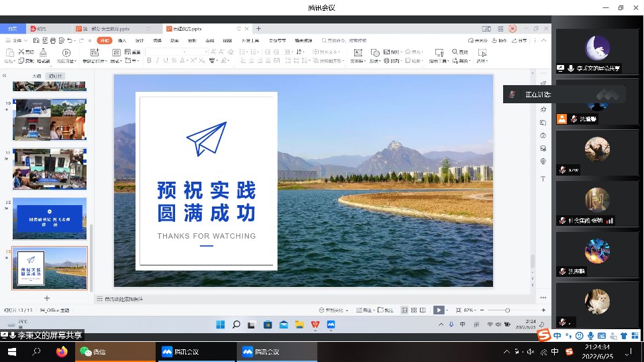Start slideshow from the ribbon play icon
644x362 pixels.
pyautogui.click(x=66, y=53)
